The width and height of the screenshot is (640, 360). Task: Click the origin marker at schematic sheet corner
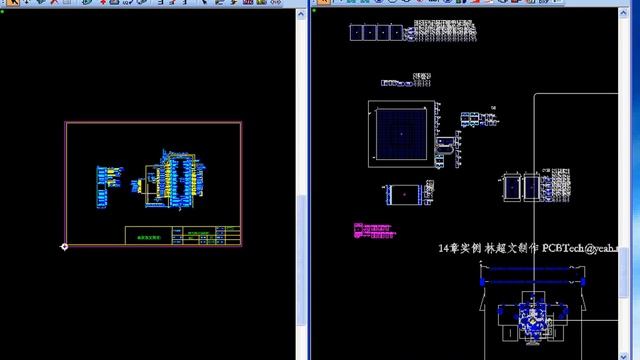[64, 247]
